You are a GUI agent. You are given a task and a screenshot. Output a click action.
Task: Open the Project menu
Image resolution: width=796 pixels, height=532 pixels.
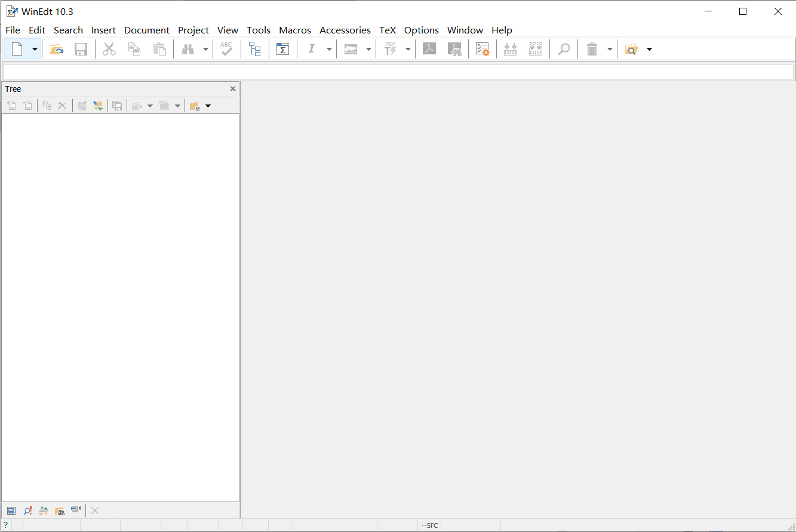(x=193, y=30)
